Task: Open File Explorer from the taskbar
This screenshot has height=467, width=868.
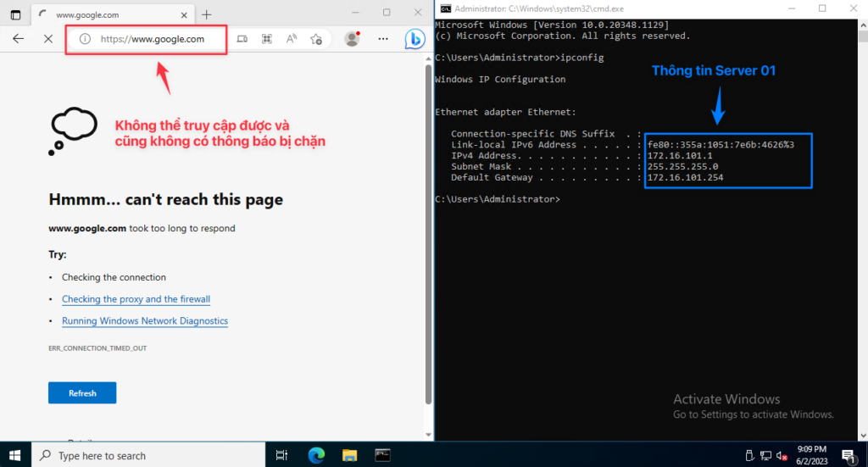Action: tap(349, 455)
